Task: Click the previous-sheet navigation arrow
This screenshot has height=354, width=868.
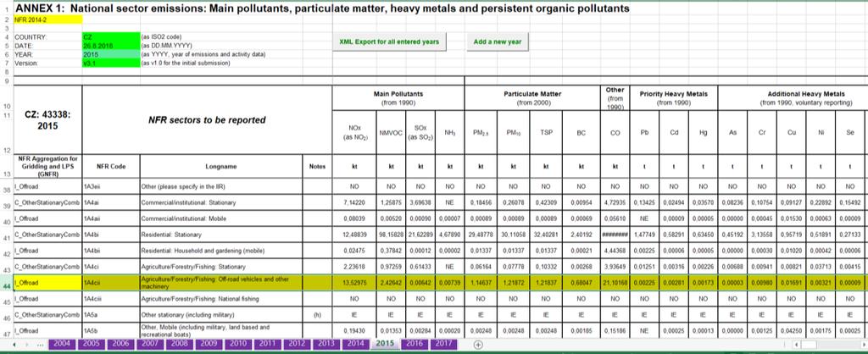Action: pos(13,344)
